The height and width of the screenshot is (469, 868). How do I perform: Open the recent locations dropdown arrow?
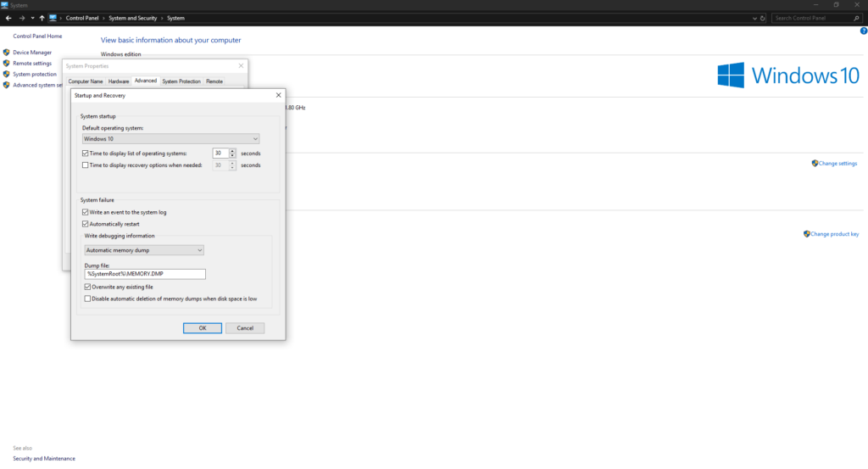[x=33, y=19]
